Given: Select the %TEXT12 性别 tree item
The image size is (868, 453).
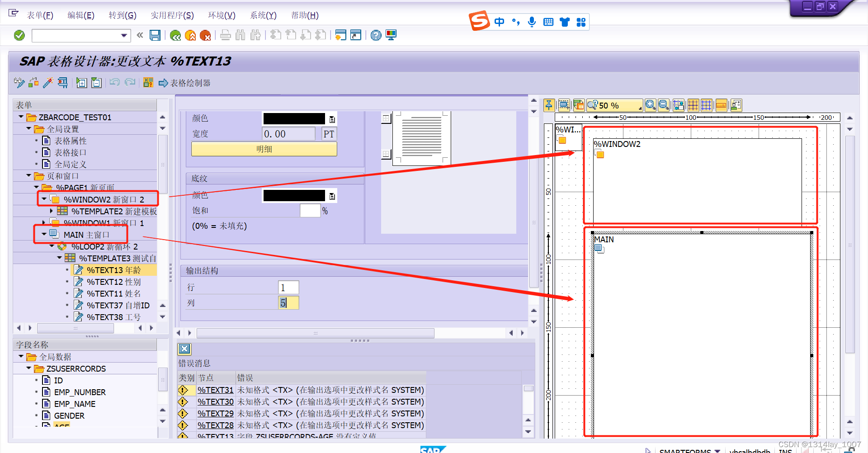Looking at the screenshot, I should coord(113,282).
